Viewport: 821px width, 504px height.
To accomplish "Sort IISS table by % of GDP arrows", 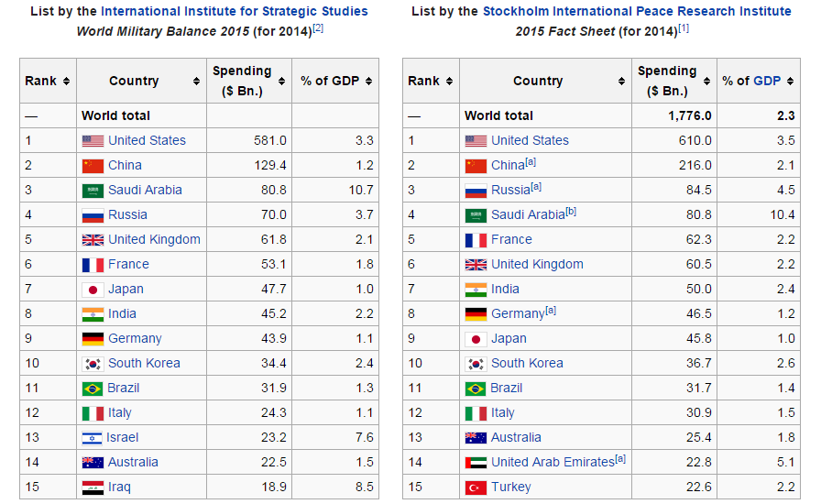I will [368, 82].
